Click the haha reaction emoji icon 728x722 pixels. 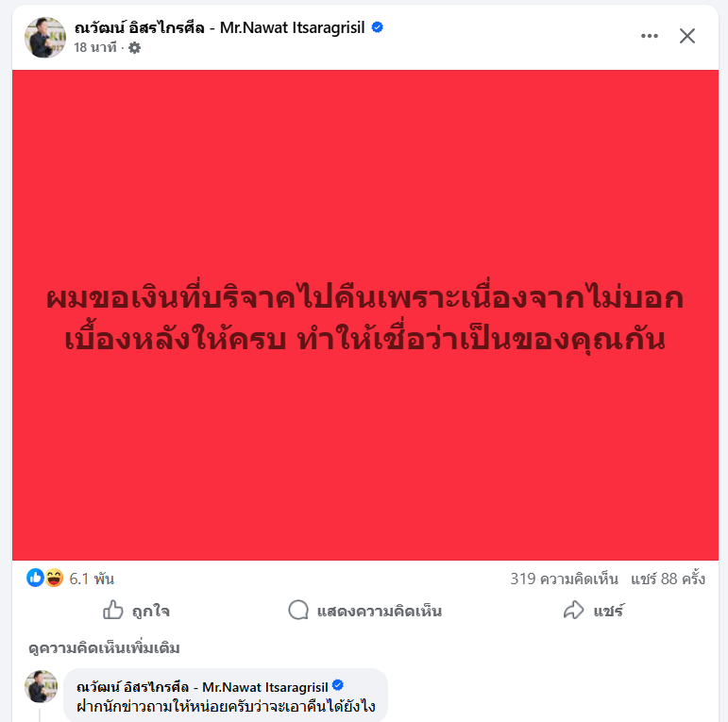point(54,579)
